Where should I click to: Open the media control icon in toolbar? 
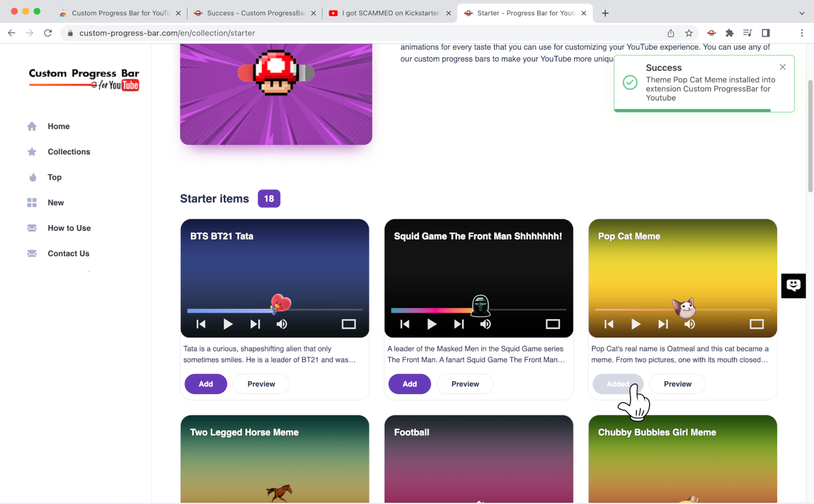click(x=748, y=33)
